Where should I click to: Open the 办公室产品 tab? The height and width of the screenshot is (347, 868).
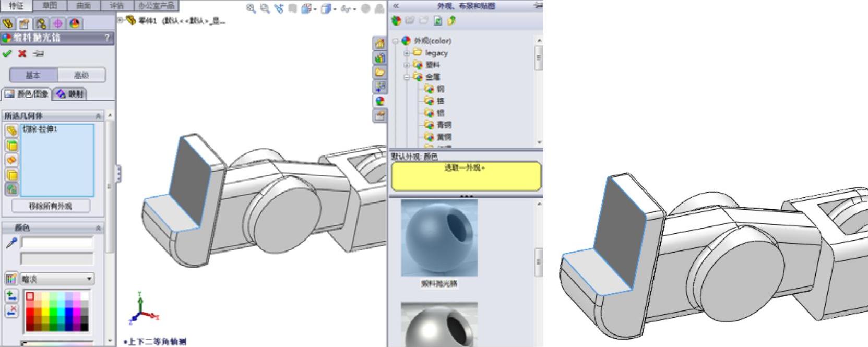point(156,6)
